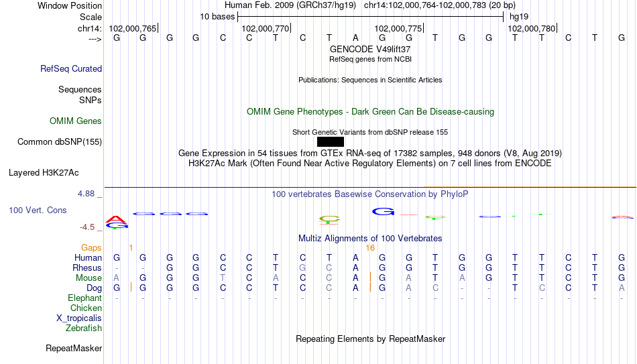Click the Chicken species row label
Viewport: 637px width, 364px height.
click(x=86, y=308)
